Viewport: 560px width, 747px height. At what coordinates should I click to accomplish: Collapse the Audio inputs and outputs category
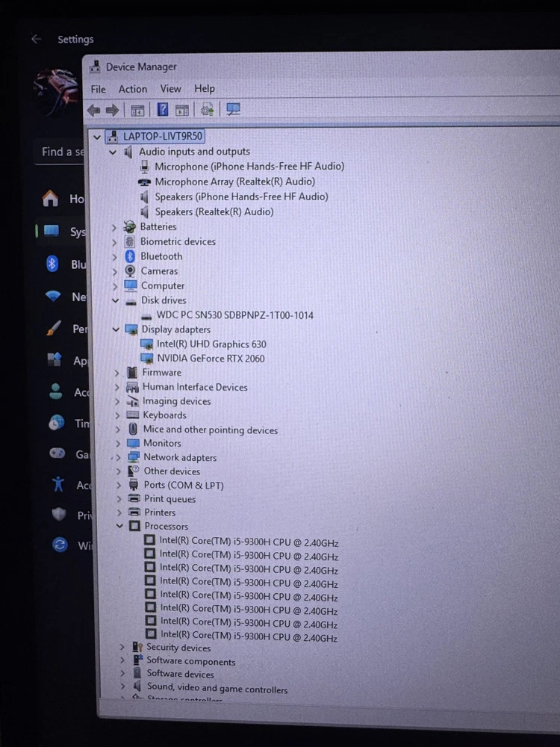[x=113, y=152]
